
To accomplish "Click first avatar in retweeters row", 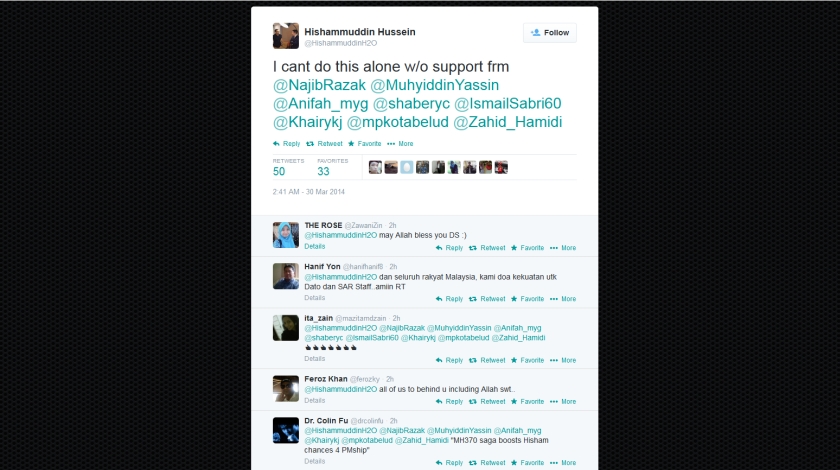I will point(375,167).
